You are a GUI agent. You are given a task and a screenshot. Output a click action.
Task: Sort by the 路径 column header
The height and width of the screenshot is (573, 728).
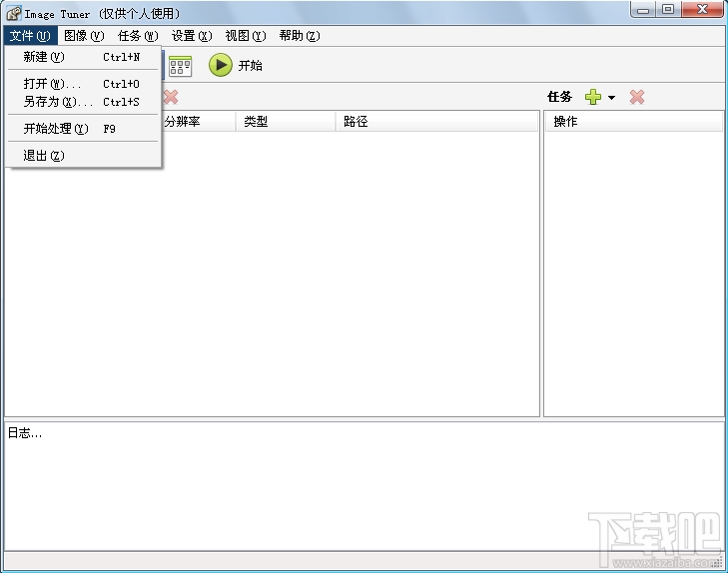coord(436,122)
